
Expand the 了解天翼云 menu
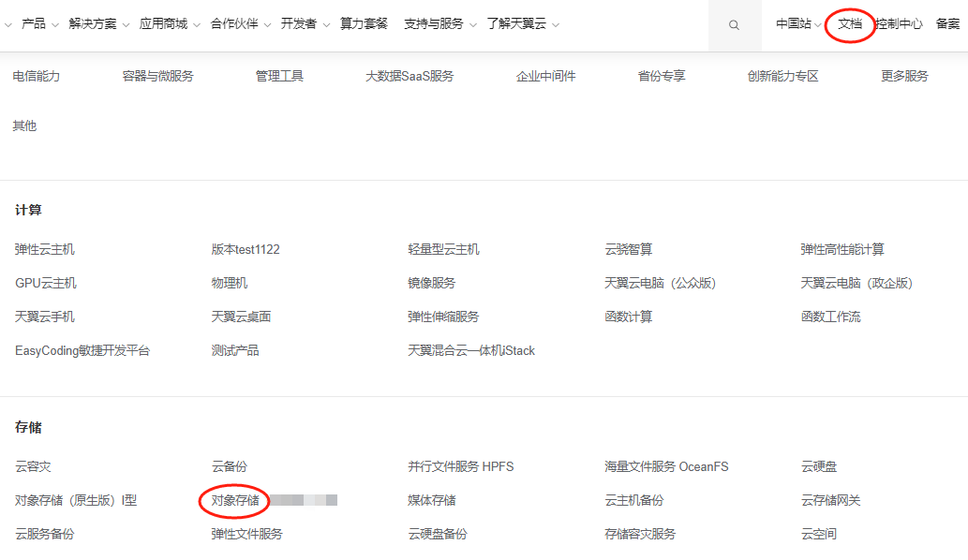coord(523,24)
